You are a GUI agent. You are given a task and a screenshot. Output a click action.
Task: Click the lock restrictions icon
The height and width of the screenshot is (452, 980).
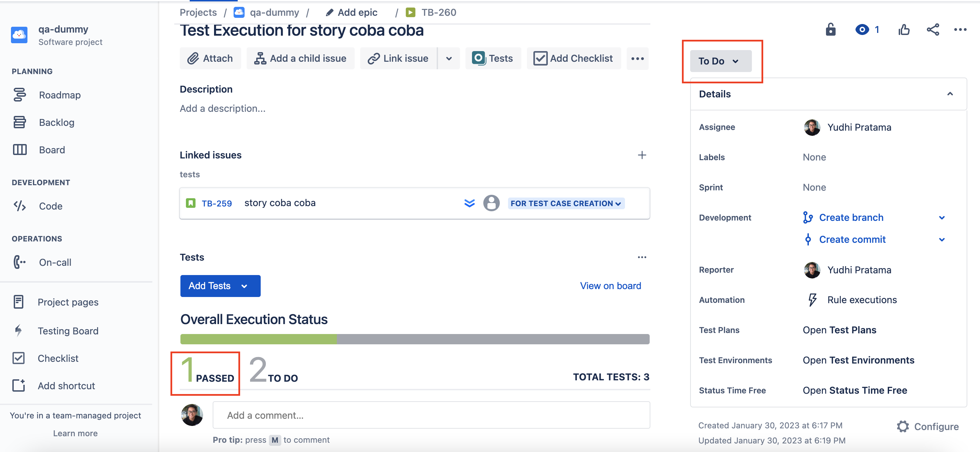pyautogui.click(x=830, y=30)
